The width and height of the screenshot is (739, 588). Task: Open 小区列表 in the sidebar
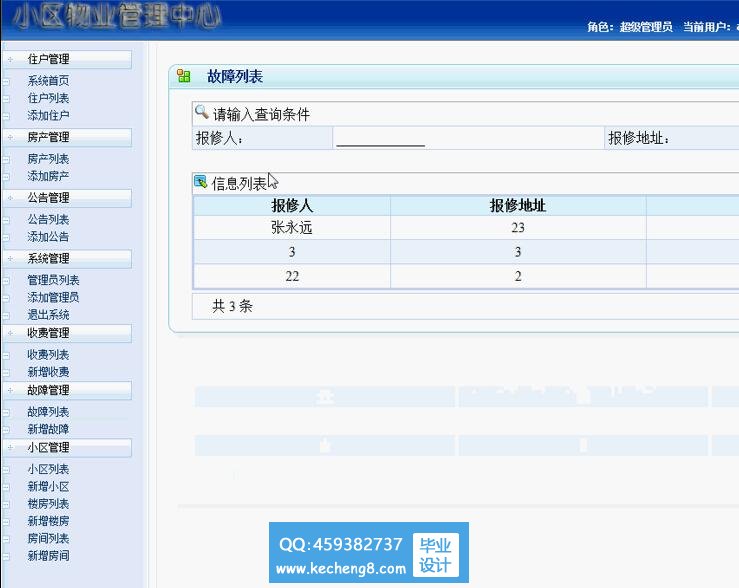(x=48, y=469)
